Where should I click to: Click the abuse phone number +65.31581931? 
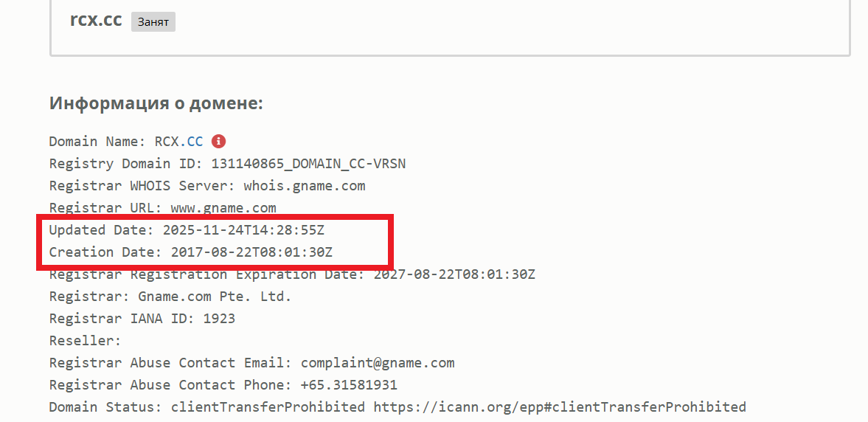[x=349, y=385]
